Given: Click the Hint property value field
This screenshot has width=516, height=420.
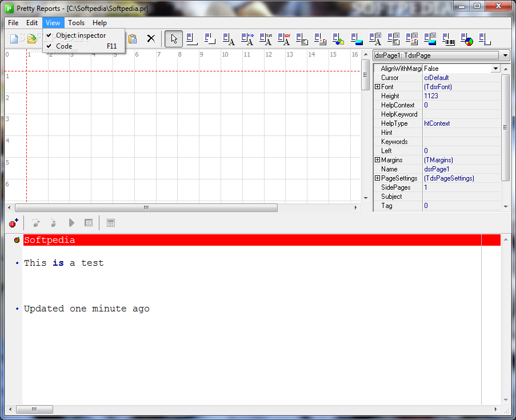Looking at the screenshot, I should (461, 133).
